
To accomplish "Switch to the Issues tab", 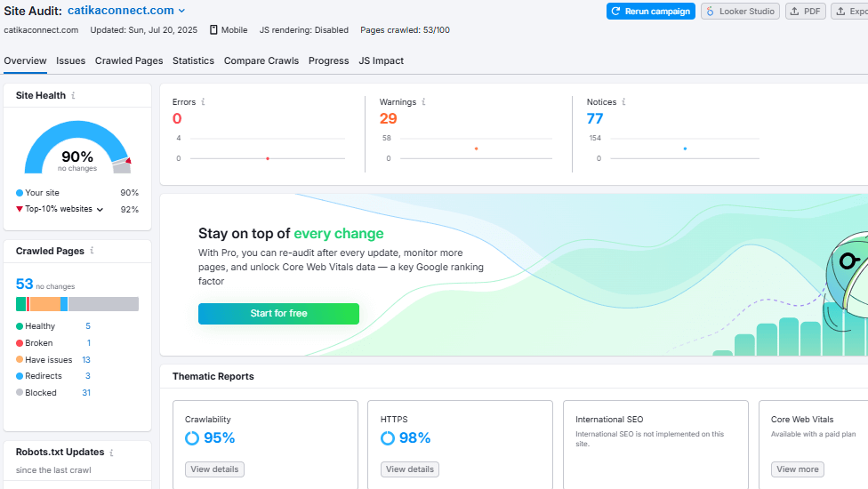I will click(x=71, y=60).
